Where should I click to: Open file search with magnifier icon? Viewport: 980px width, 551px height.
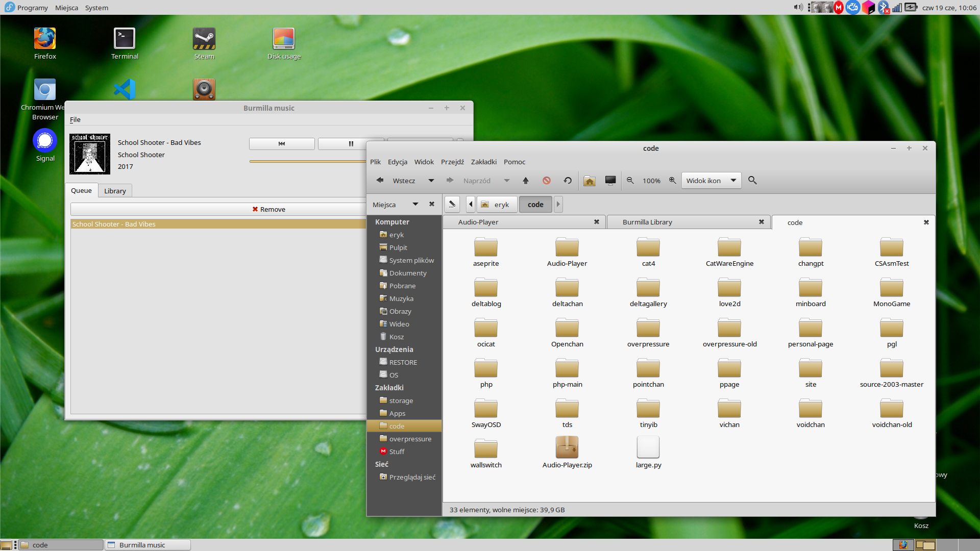coord(752,181)
